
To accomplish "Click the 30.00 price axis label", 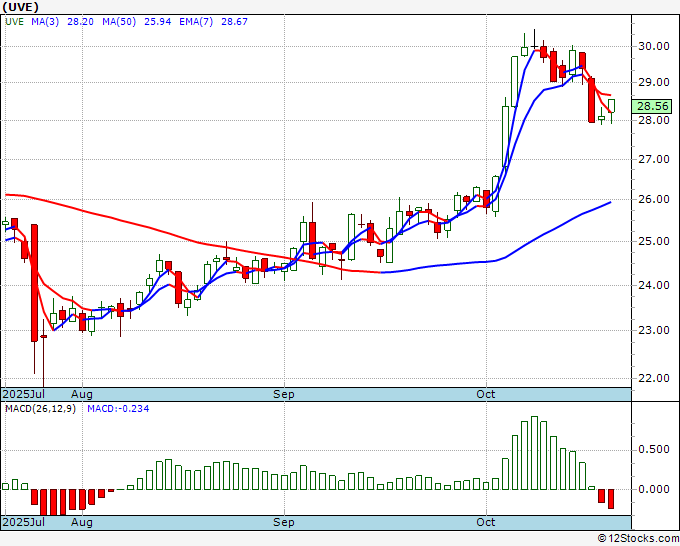I will pyautogui.click(x=654, y=46).
